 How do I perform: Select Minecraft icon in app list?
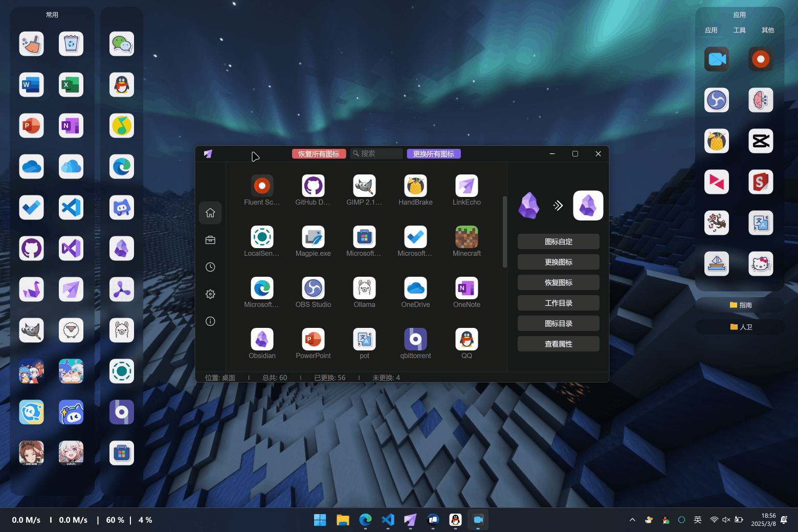pyautogui.click(x=467, y=237)
